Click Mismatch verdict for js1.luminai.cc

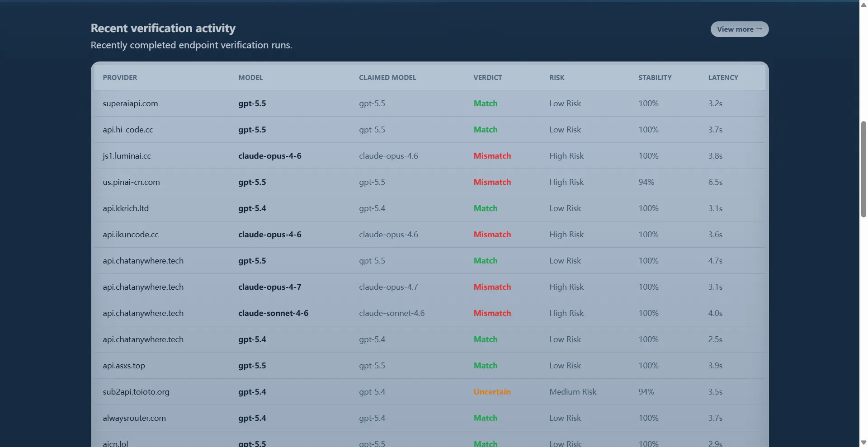click(492, 156)
